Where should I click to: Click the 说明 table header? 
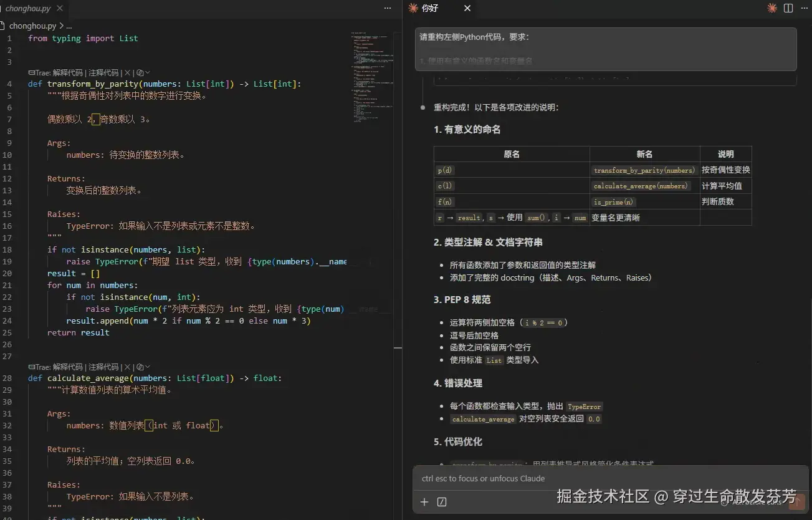726,154
